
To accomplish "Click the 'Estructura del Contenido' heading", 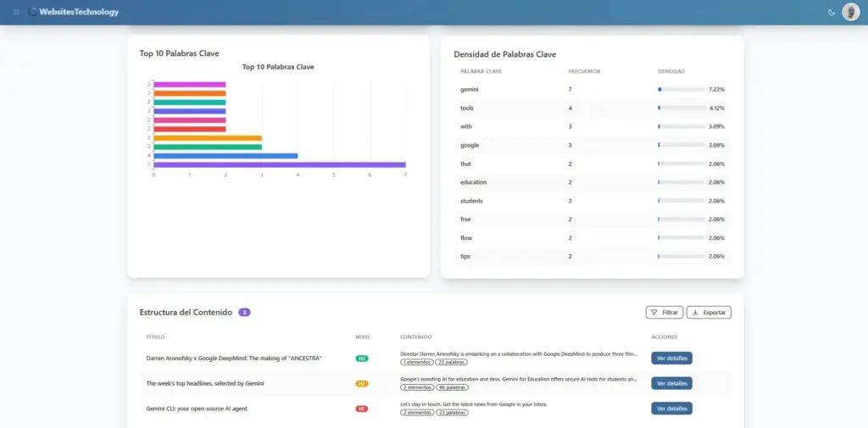I will 186,312.
